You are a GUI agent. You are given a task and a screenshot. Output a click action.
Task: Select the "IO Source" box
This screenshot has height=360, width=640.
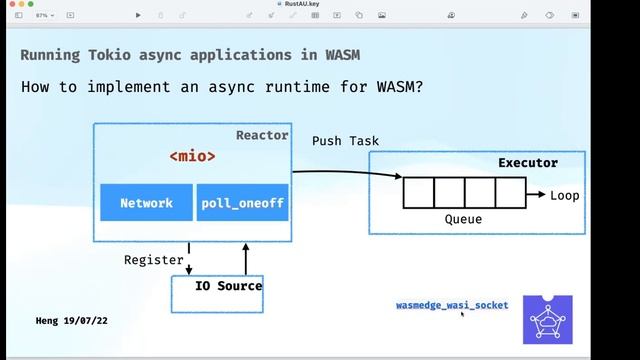pos(217,294)
